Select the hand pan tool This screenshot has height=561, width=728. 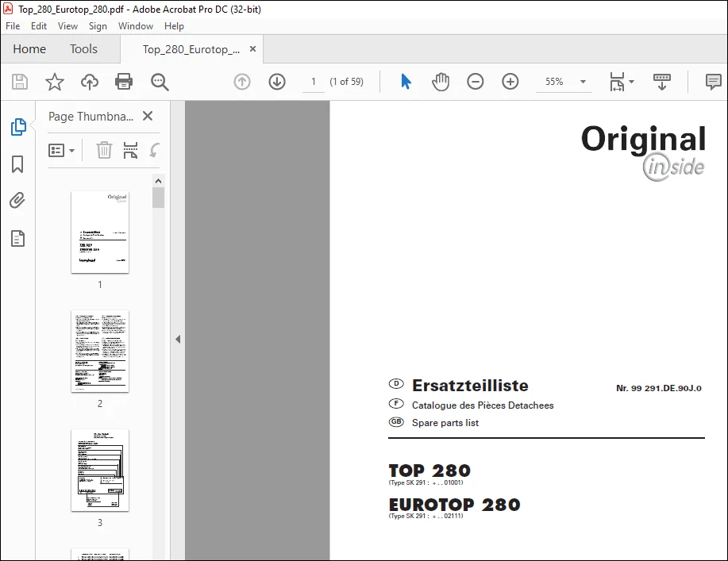440,82
